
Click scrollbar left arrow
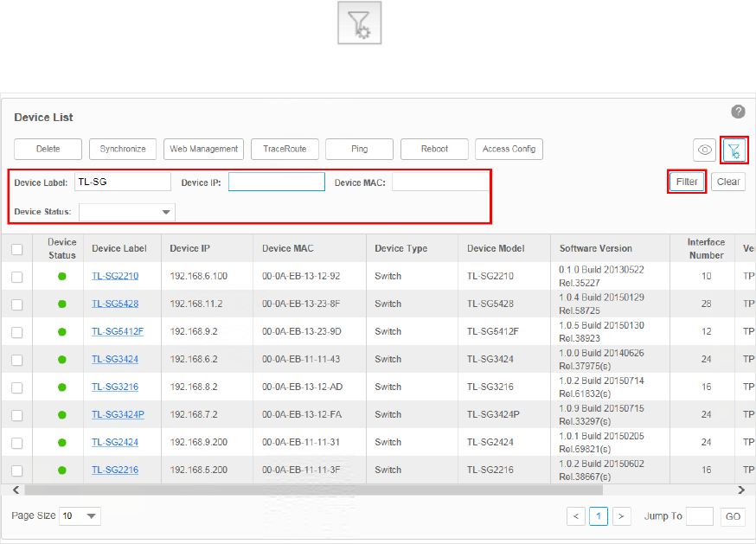pos(16,490)
